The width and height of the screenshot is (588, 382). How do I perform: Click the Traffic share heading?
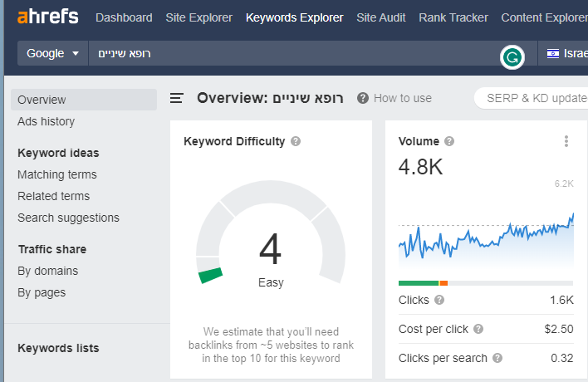tap(52, 249)
